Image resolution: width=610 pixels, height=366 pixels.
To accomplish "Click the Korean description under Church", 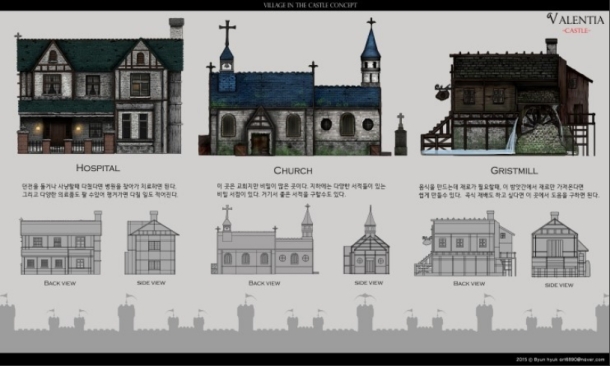I will point(301,191).
